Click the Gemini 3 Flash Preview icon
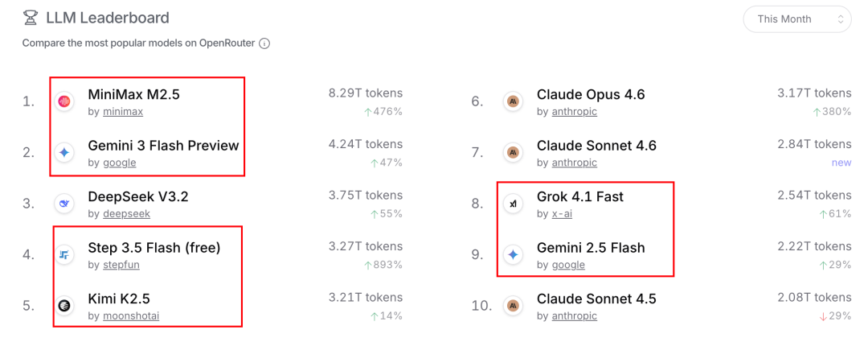The width and height of the screenshot is (868, 338). point(64,152)
